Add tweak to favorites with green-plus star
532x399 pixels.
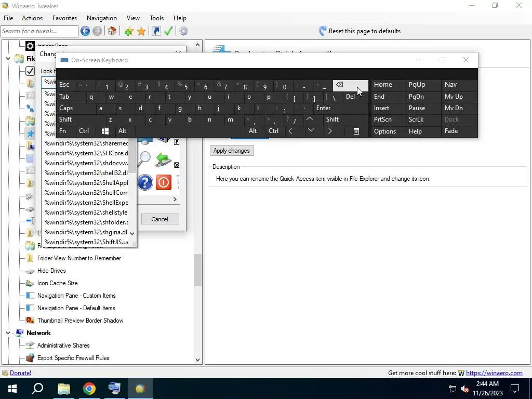129,31
